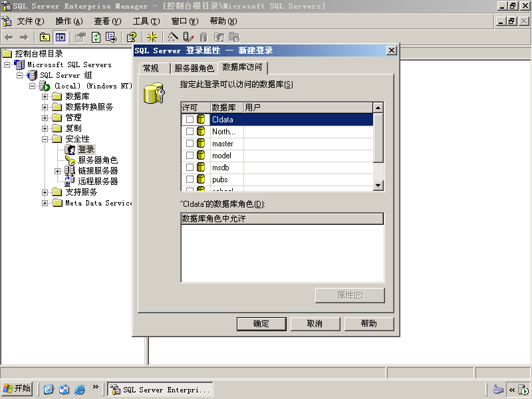Collapse the Microsoft SQL Servers node
Screen dimensions: 532x399
7,65
